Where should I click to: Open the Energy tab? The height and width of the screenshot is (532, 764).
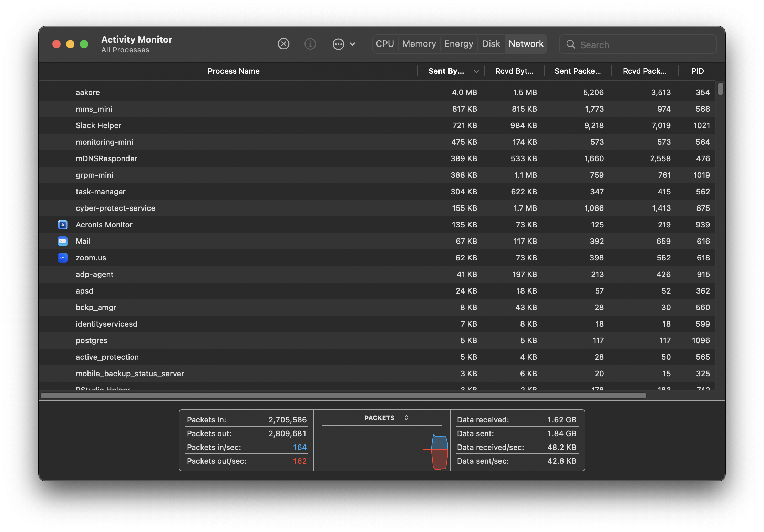coord(458,44)
